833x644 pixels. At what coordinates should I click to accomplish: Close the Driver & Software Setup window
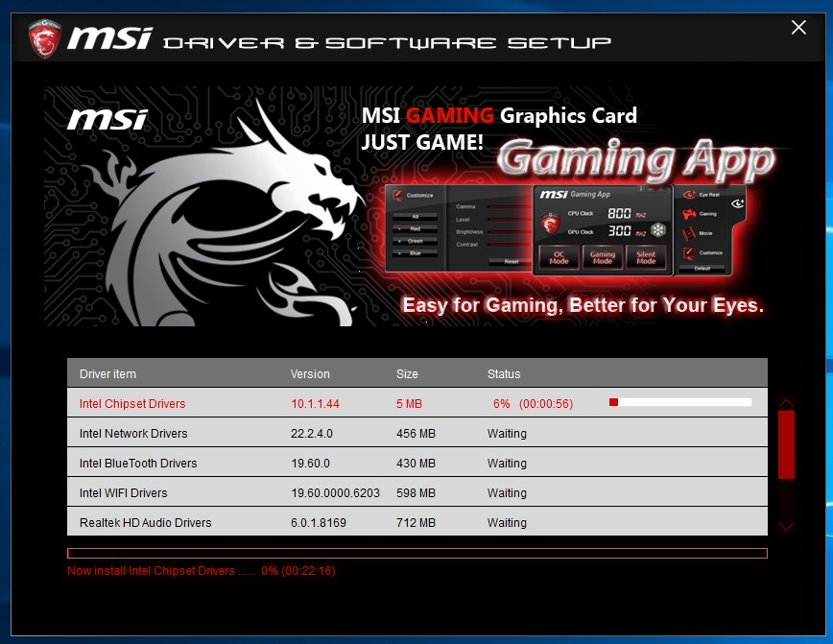pyautogui.click(x=798, y=28)
